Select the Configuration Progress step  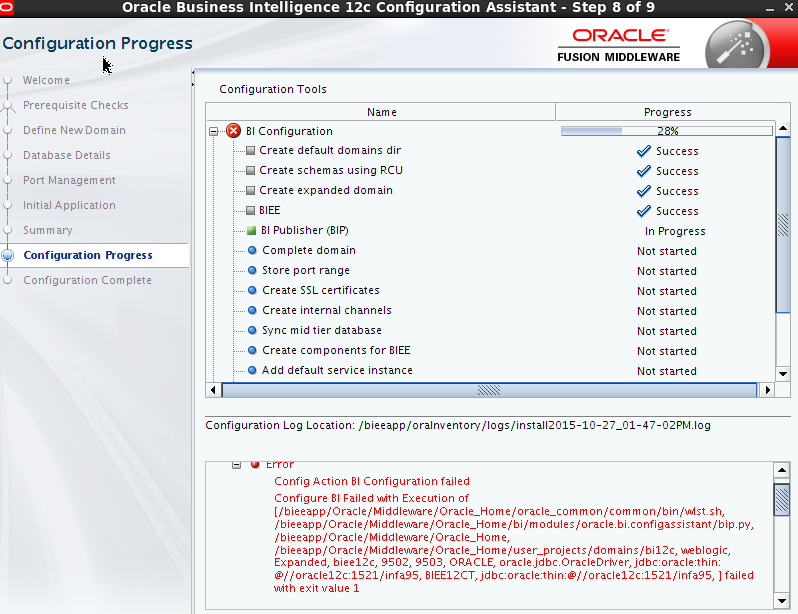[x=88, y=255]
